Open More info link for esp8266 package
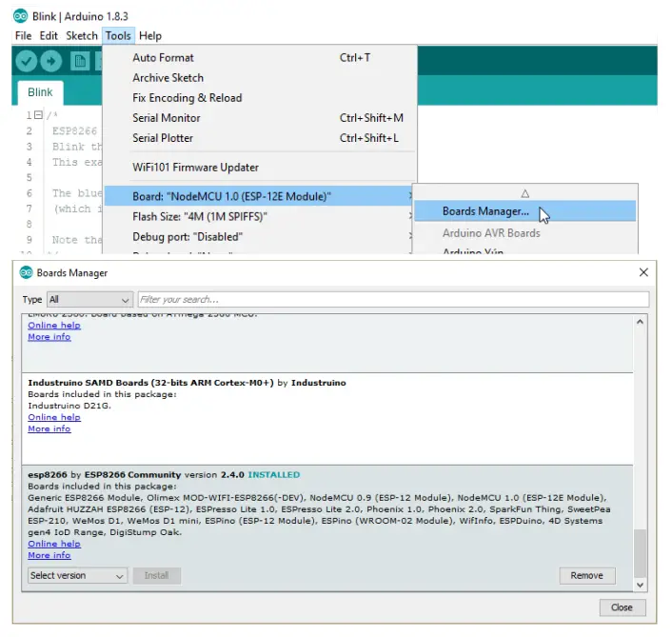 pos(49,555)
